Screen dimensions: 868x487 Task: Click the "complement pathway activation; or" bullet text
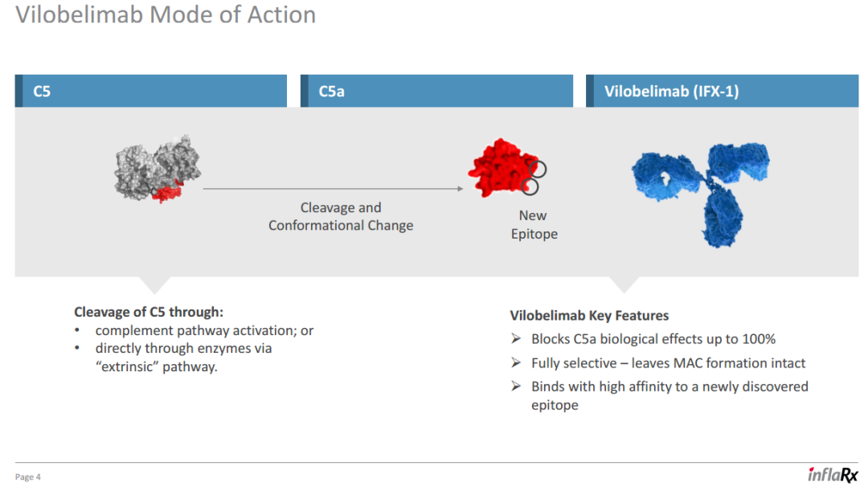pyautogui.click(x=204, y=330)
